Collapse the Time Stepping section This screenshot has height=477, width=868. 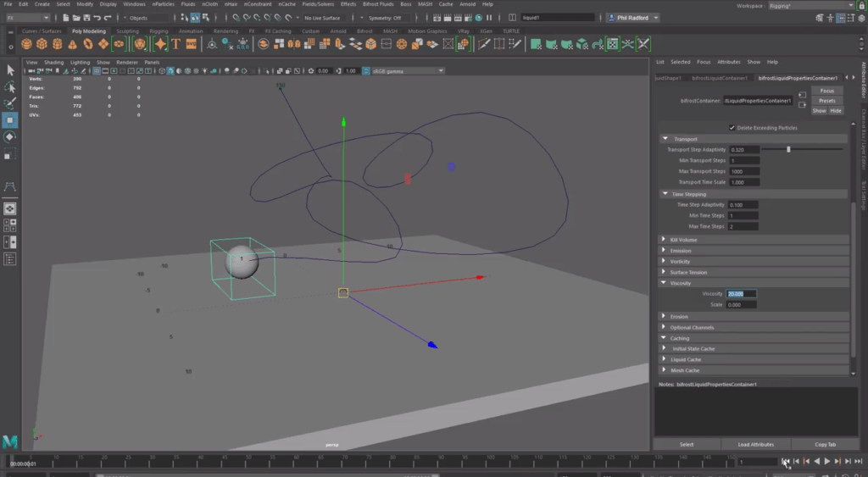(x=665, y=194)
